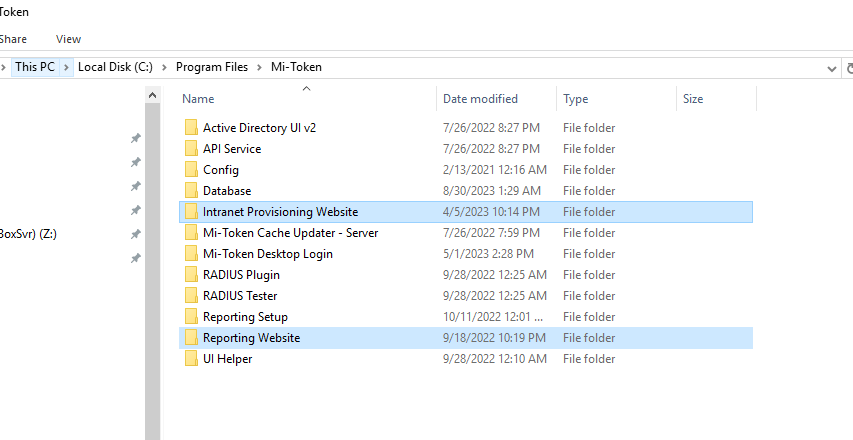The image size is (853, 440).
Task: Click the date 9/18/2022 10:19 PM
Action: (494, 338)
